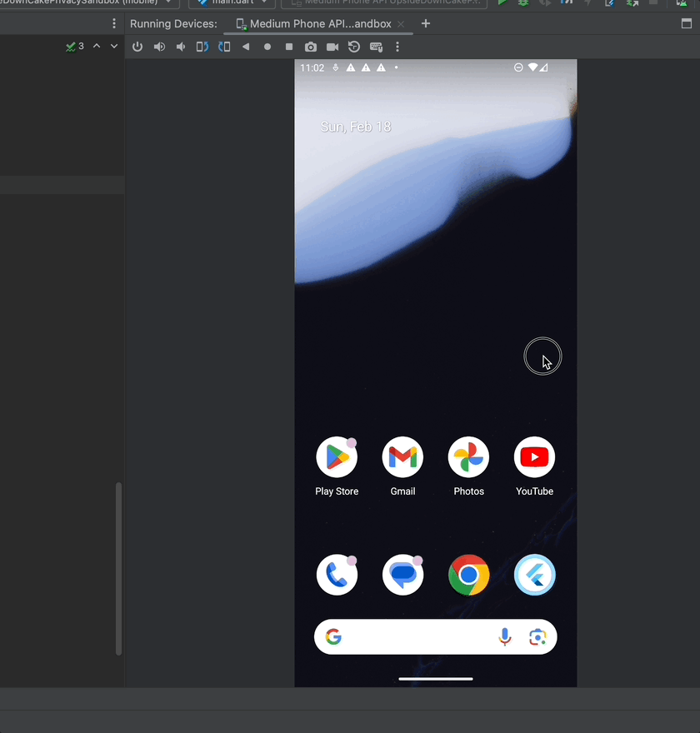Click the Play Store label text

(337, 491)
